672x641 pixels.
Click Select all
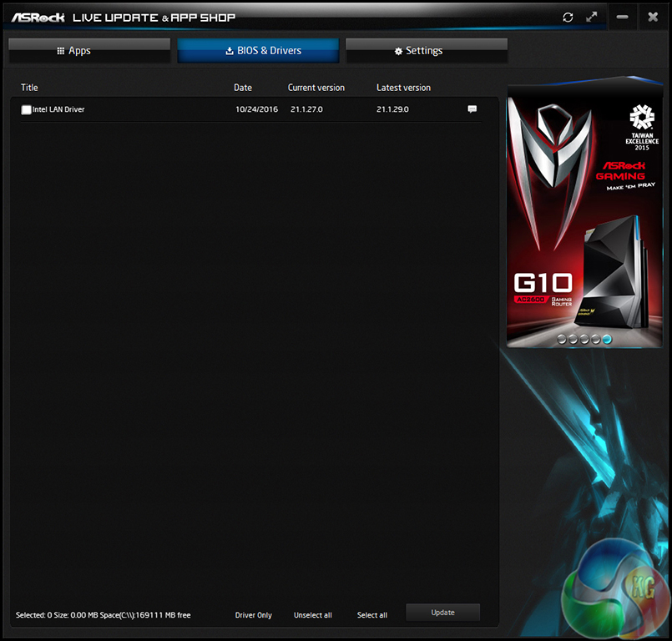pyautogui.click(x=372, y=615)
